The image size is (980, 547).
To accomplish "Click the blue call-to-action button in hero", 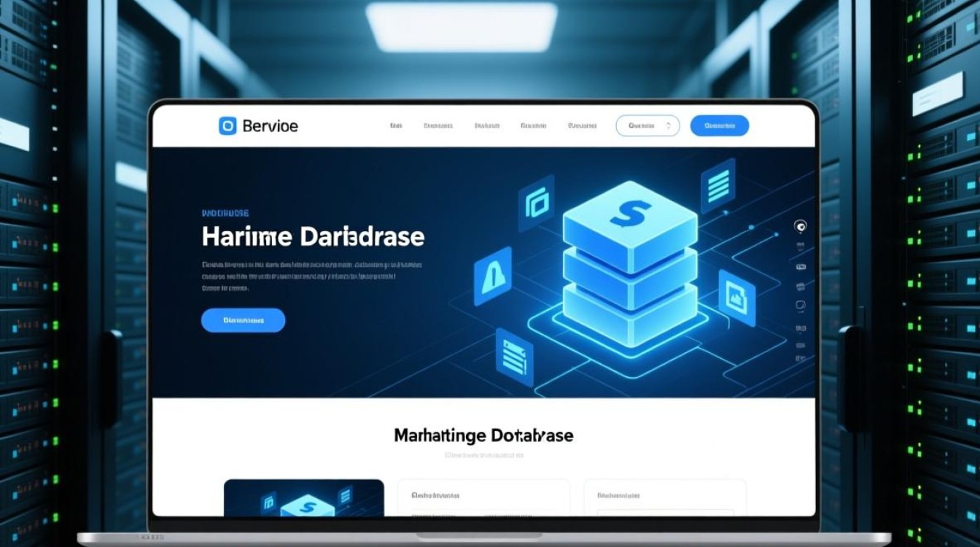I will click(243, 320).
